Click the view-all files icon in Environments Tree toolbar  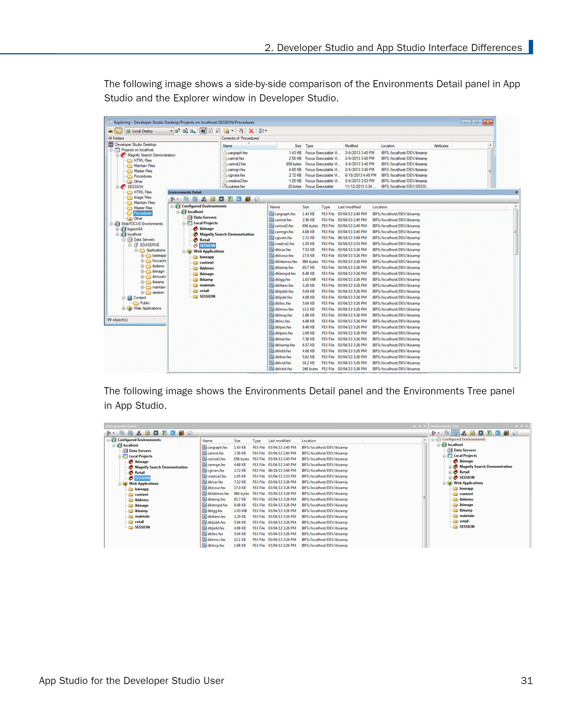pos(447,433)
